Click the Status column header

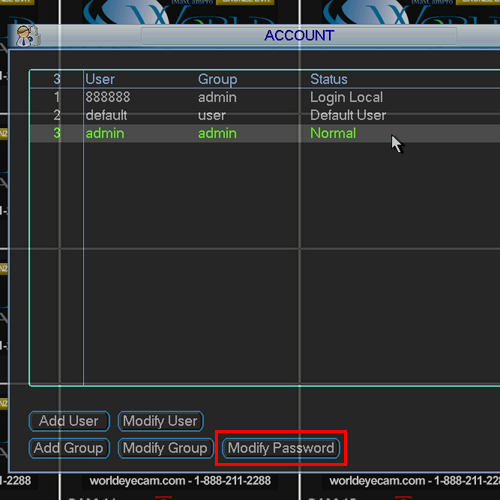coord(329,79)
